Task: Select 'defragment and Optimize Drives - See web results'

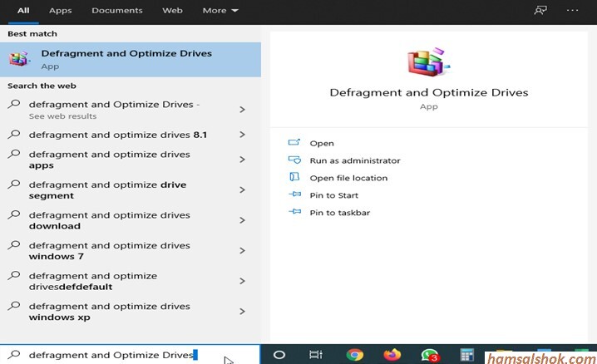Action: pos(131,110)
